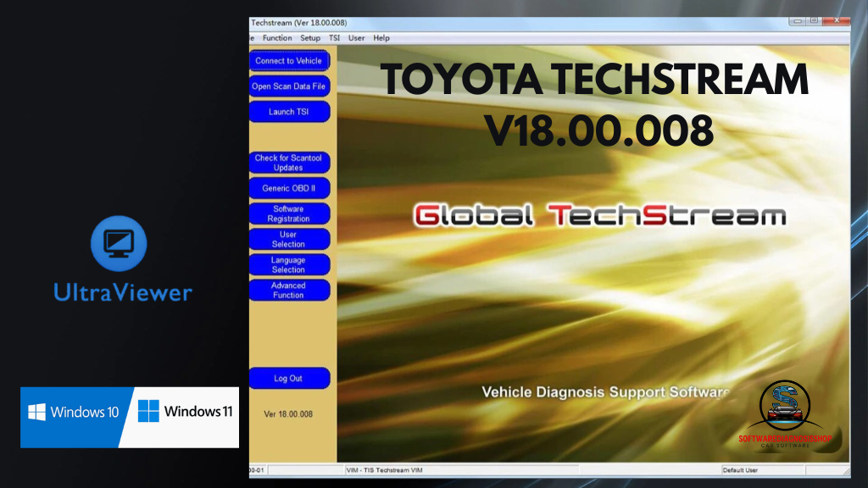
Task: Open Software Registration
Action: pyautogui.click(x=289, y=213)
